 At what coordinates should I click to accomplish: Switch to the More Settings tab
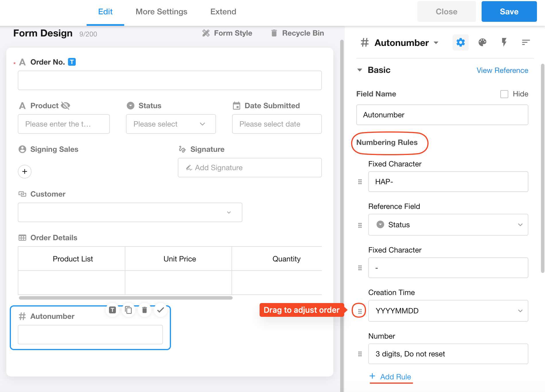pos(161,12)
